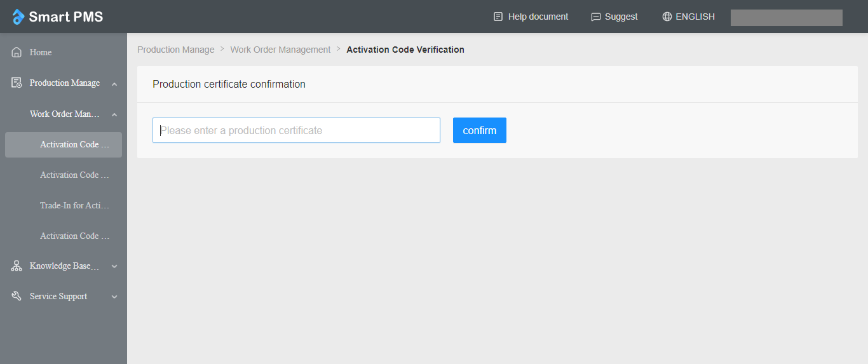
Task: Click the globe language icon
Action: (667, 17)
